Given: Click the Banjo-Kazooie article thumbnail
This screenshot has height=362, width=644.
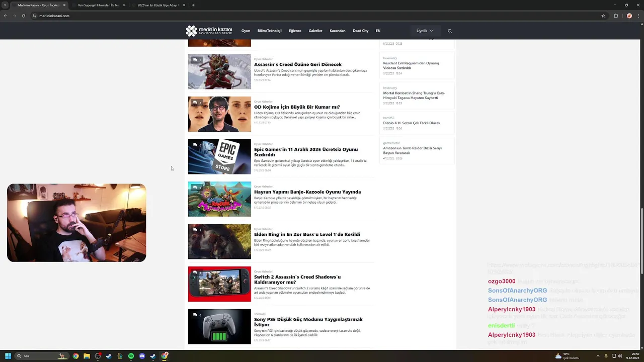Looking at the screenshot, I should (x=219, y=199).
